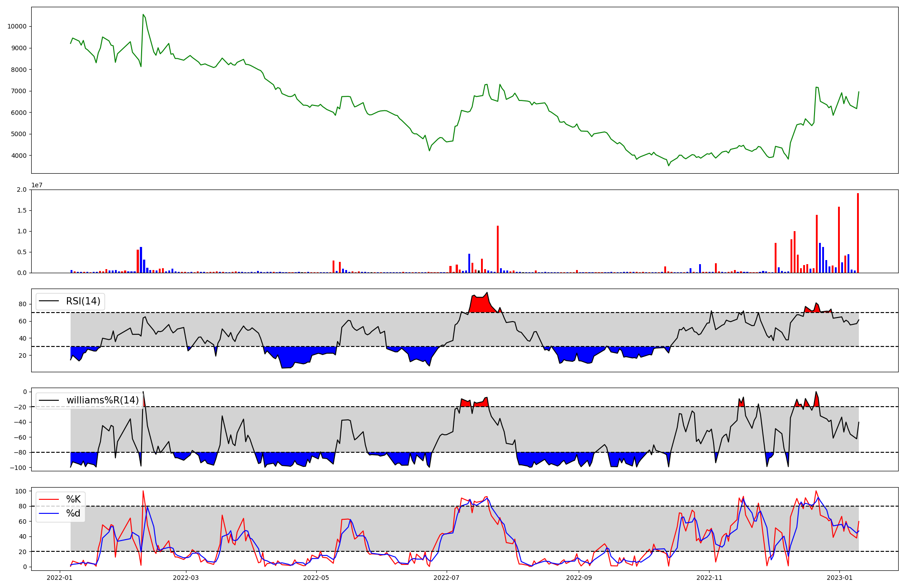Click the blue %d line swatch in legend

[x=49, y=513]
